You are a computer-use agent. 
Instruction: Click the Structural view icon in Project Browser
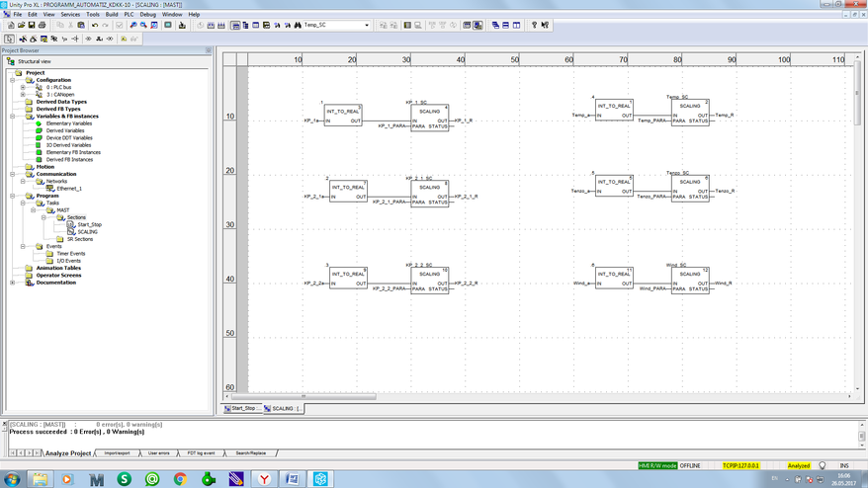click(11, 61)
